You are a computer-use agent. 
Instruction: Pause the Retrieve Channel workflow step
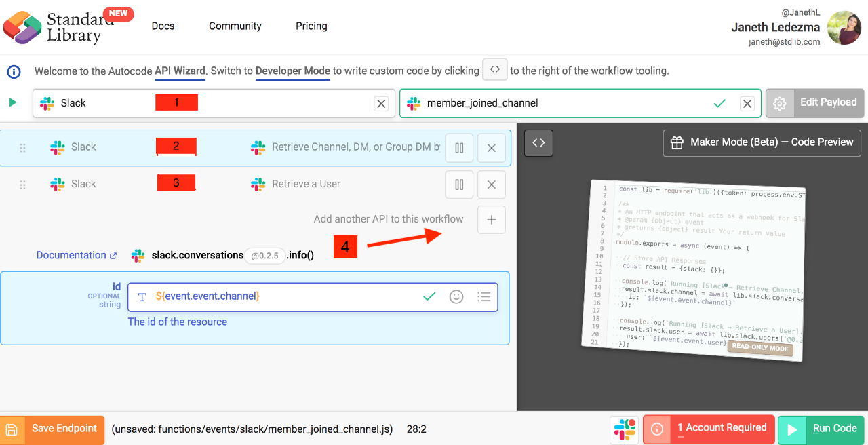coord(459,148)
